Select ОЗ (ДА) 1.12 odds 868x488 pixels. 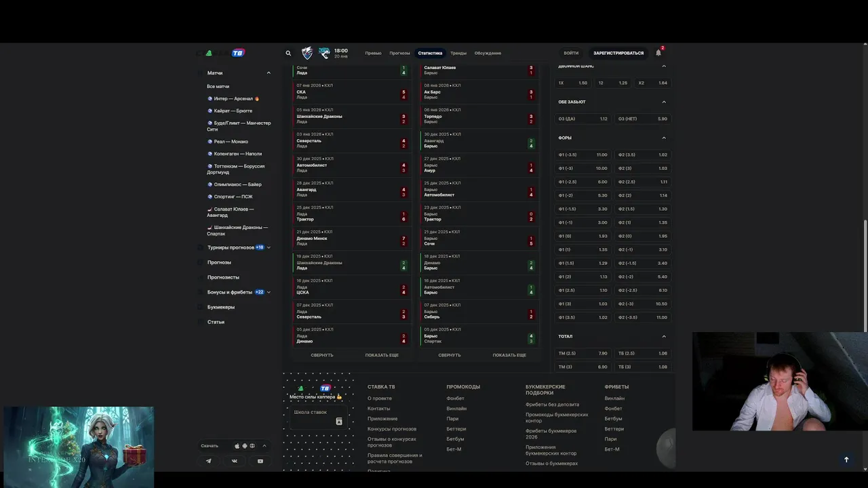(583, 119)
